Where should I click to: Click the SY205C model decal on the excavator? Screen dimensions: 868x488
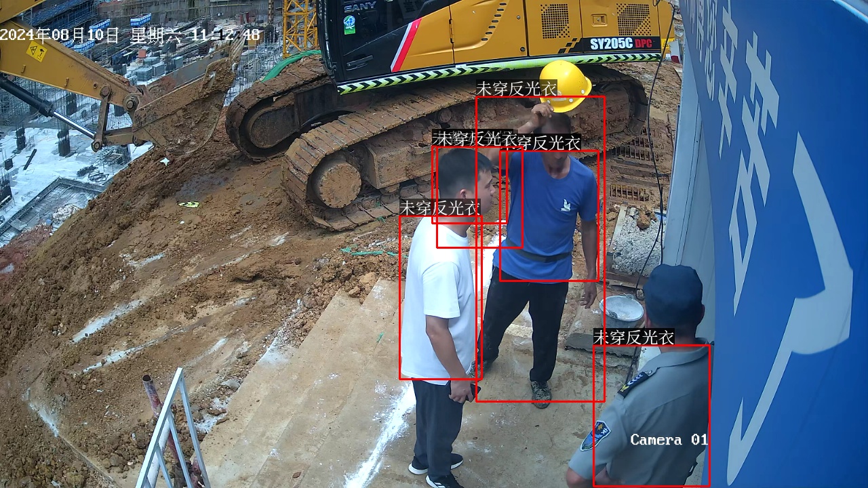click(x=610, y=44)
